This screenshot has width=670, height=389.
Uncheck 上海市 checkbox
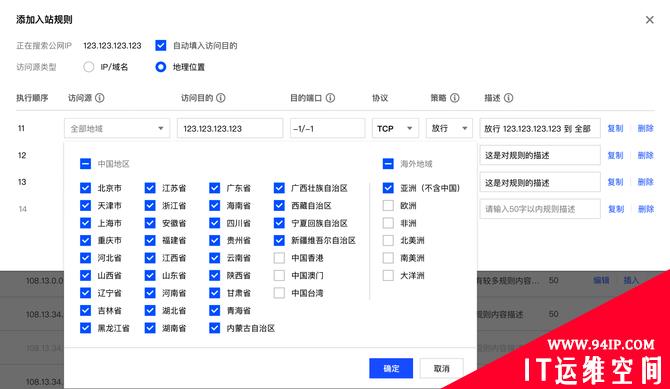pyautogui.click(x=85, y=223)
